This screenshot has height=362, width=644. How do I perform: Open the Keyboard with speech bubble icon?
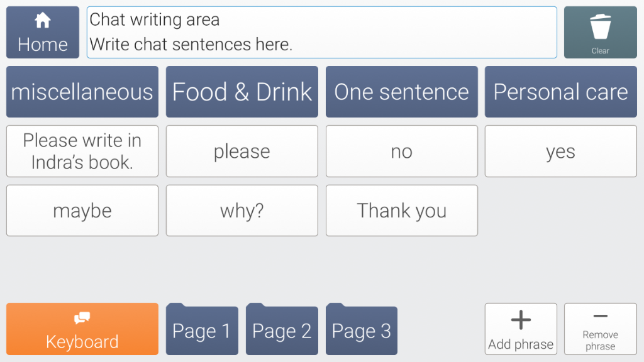click(x=82, y=329)
